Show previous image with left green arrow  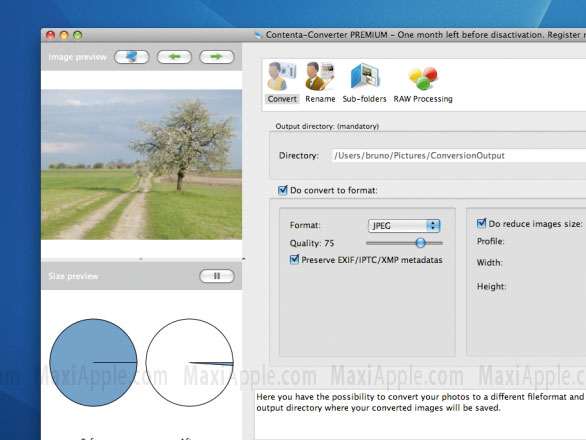click(174, 57)
